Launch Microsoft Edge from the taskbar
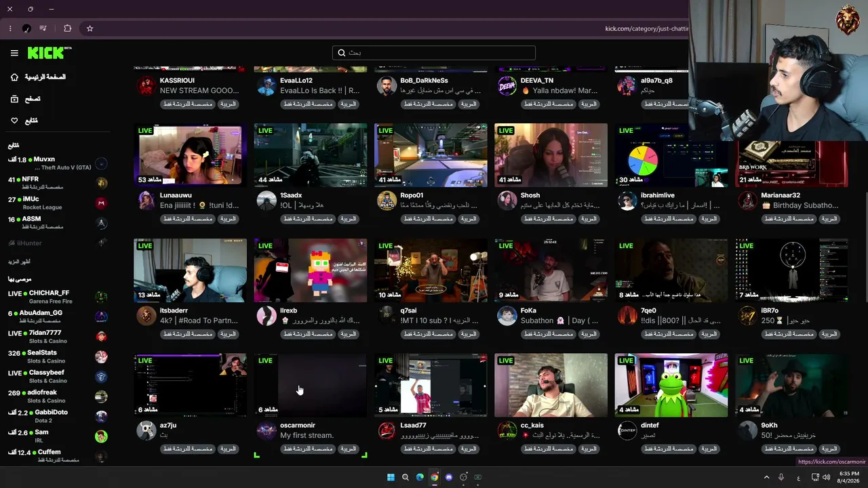Screen dimensions: 868x488 click(x=420, y=477)
